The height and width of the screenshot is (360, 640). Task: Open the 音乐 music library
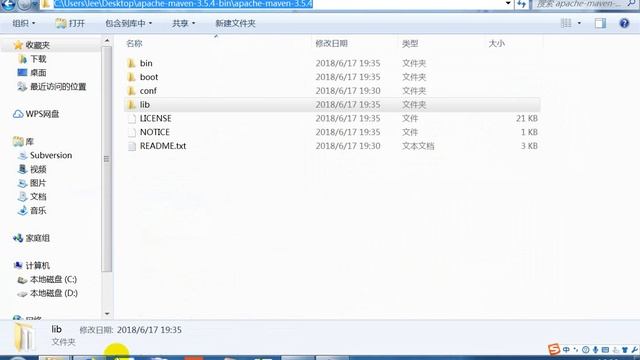point(38,210)
